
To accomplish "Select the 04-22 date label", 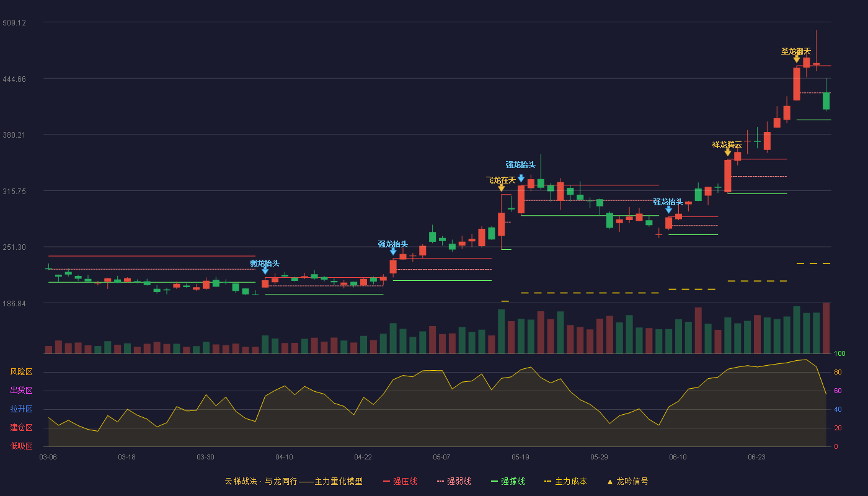I will [363, 457].
